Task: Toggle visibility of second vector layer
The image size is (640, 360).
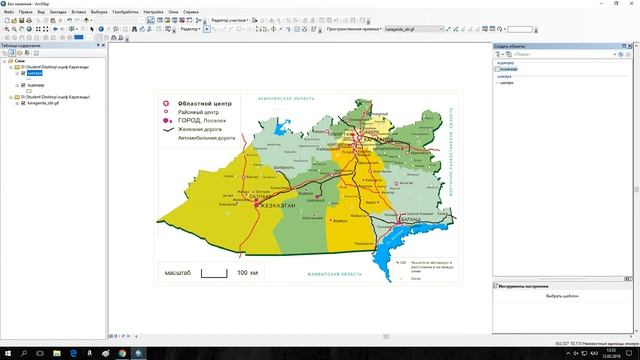Action: point(23,85)
